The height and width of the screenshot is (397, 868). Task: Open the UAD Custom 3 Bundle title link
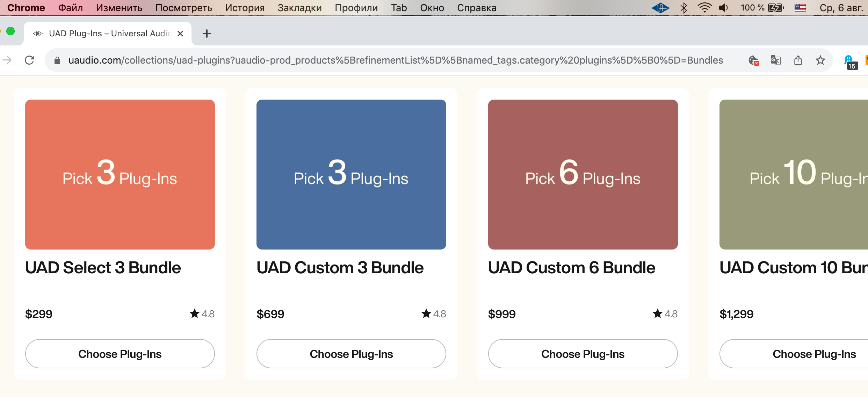tap(340, 268)
